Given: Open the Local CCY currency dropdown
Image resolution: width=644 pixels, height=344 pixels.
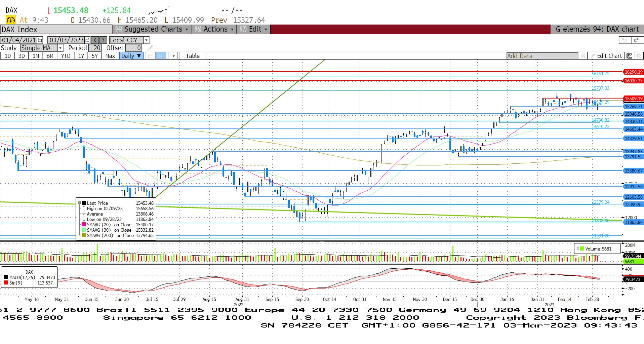Looking at the screenshot, I should point(146,40).
